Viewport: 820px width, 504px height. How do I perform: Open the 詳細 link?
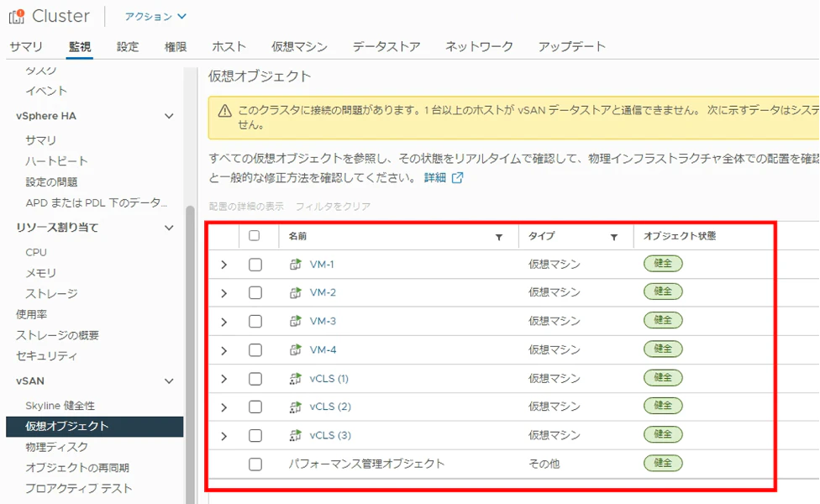434,178
